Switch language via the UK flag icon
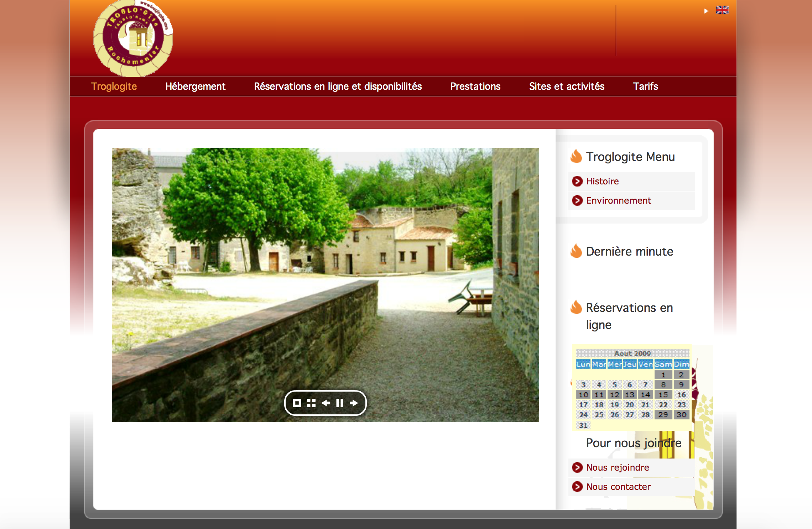The width and height of the screenshot is (812, 529). pos(722,10)
